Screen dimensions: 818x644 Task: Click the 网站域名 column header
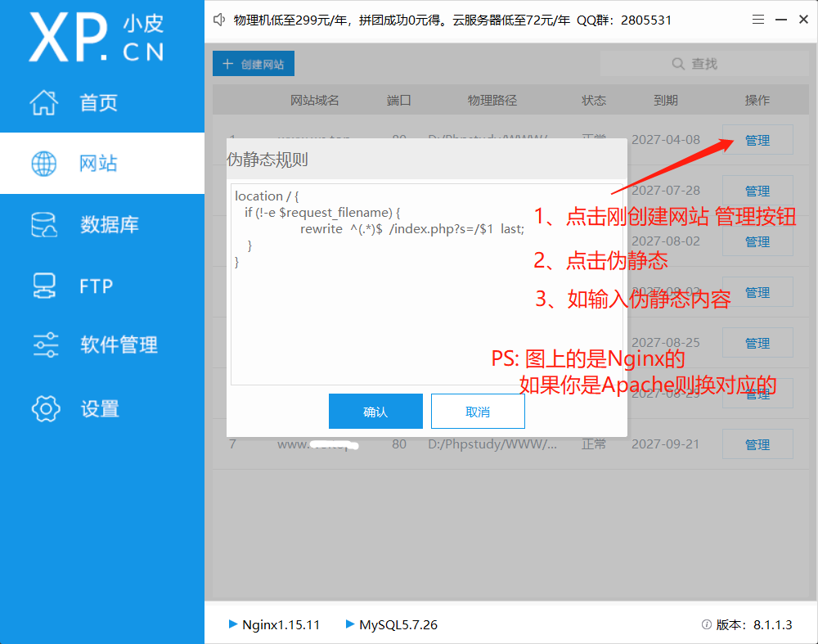[315, 100]
